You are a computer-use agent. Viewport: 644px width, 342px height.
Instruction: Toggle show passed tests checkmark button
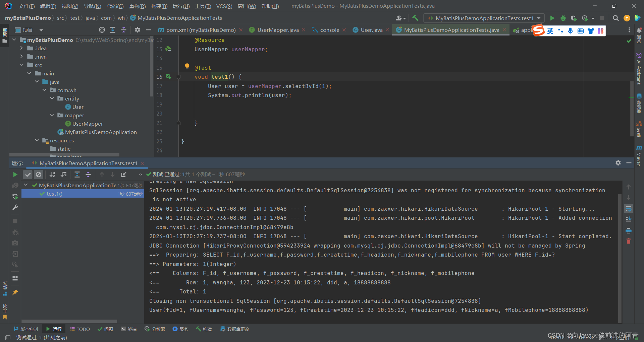(28, 175)
